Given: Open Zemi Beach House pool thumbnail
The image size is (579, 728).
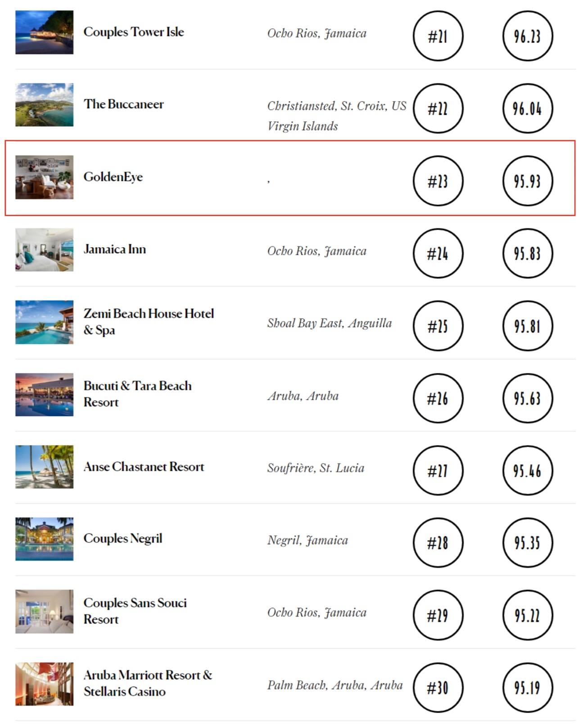Looking at the screenshot, I should [x=44, y=322].
